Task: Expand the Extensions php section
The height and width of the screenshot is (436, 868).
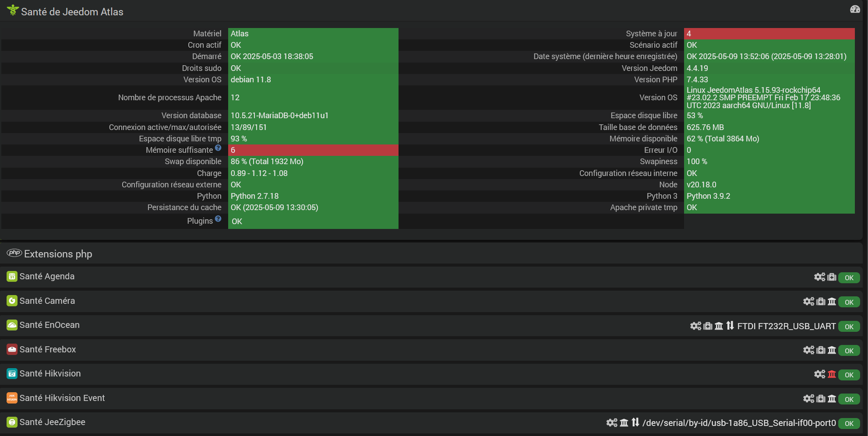Action: click(x=431, y=254)
